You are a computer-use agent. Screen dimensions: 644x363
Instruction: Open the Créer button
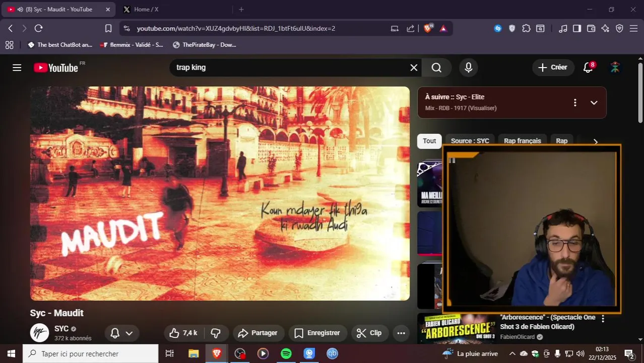(553, 68)
